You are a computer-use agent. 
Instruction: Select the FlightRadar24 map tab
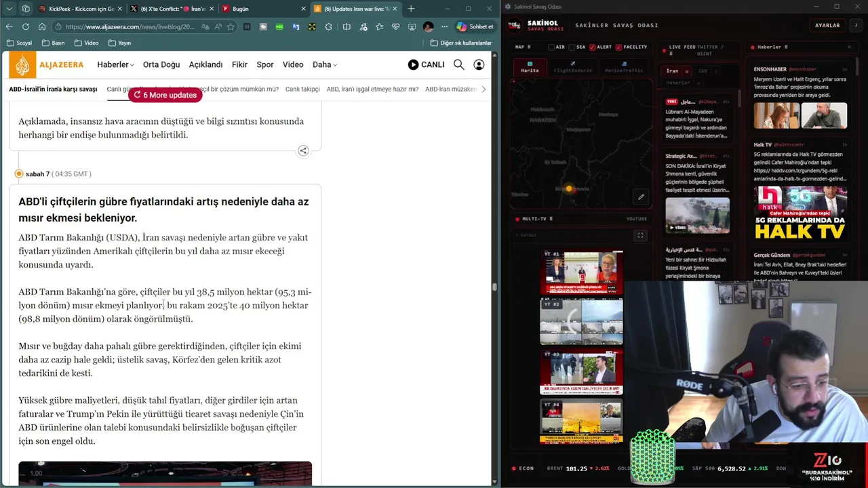pos(573,66)
